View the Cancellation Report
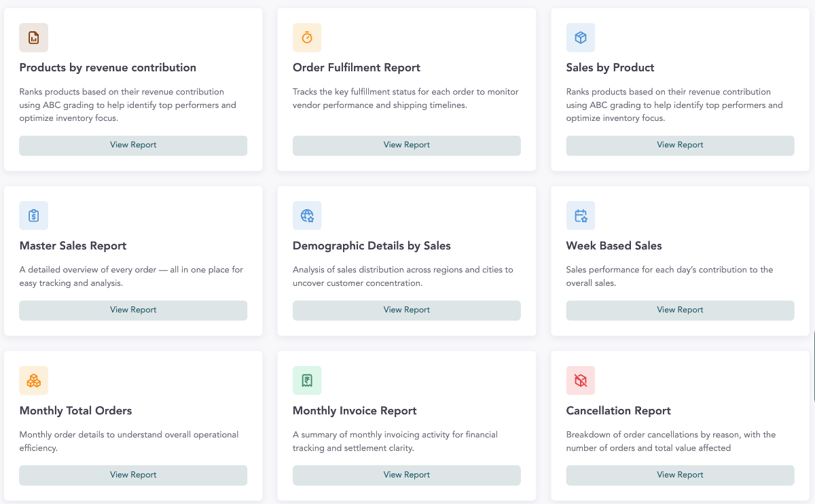Viewport: 815px width, 504px height. pyautogui.click(x=680, y=475)
